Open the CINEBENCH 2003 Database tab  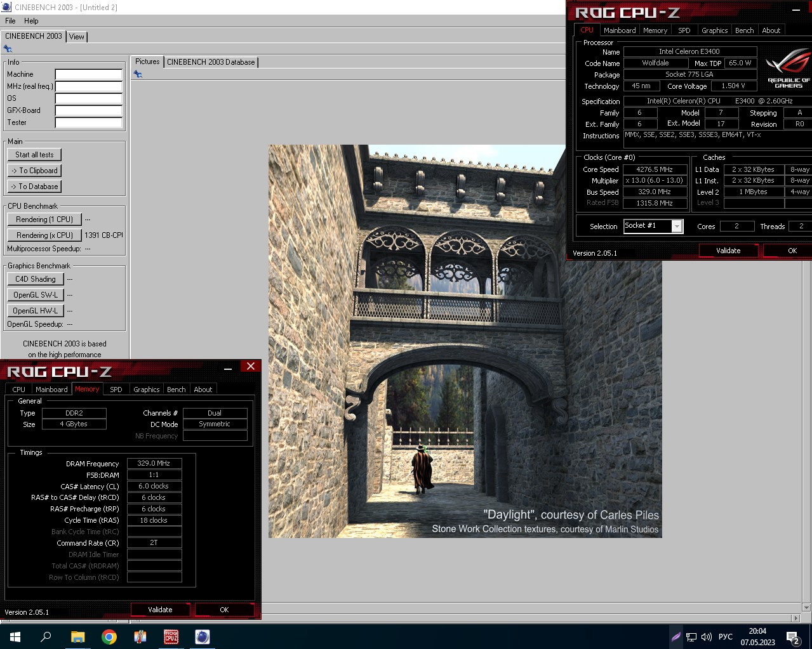coord(211,62)
